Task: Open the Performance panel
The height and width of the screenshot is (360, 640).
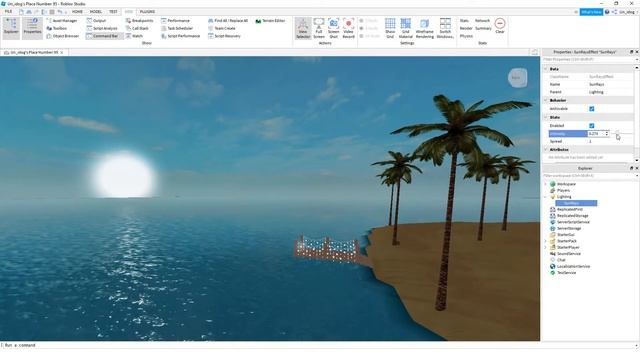Action: point(176,20)
